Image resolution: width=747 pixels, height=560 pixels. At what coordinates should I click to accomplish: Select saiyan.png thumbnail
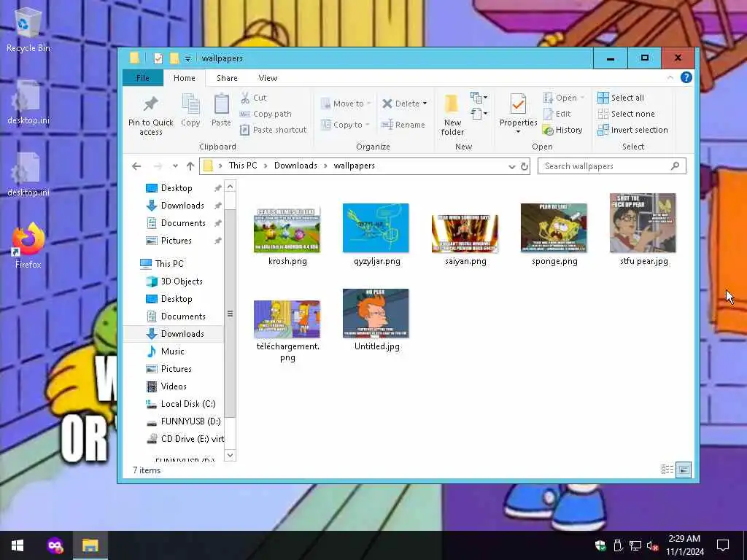[x=465, y=233]
